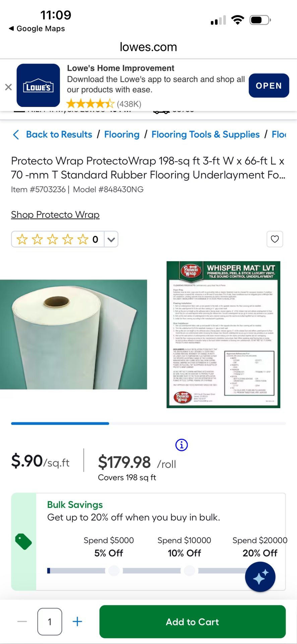Tap the Lowe's app logo icon

tap(38, 85)
